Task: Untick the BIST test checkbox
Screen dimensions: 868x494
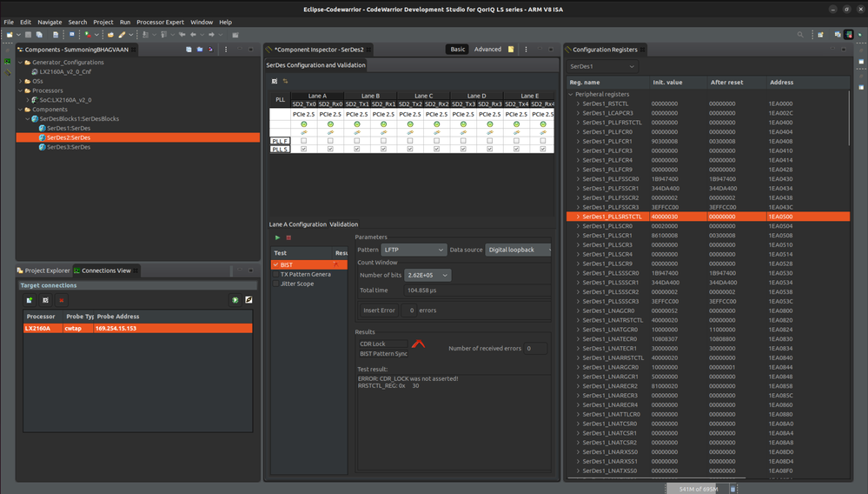Action: (x=275, y=264)
